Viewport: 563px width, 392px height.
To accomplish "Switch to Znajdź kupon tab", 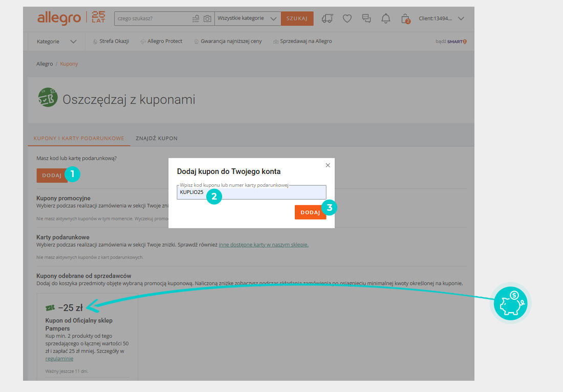I will (x=157, y=138).
